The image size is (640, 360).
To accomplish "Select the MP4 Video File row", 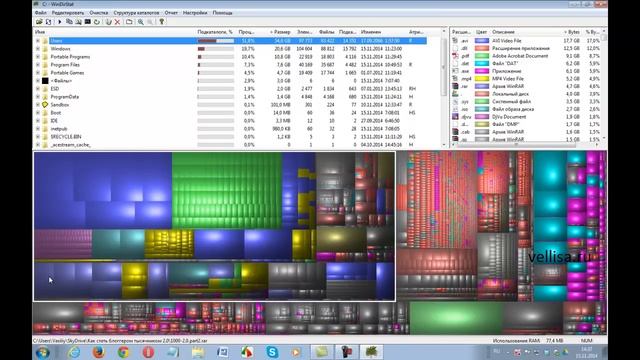I will [x=526, y=79].
